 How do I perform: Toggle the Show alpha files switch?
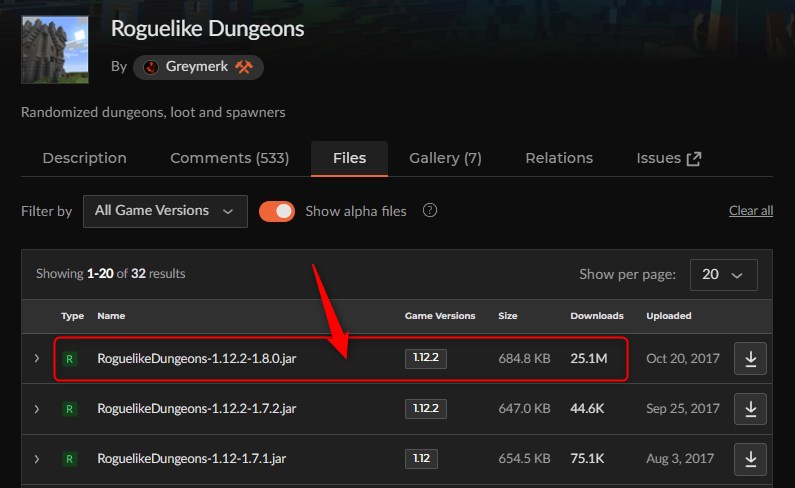[x=277, y=212]
